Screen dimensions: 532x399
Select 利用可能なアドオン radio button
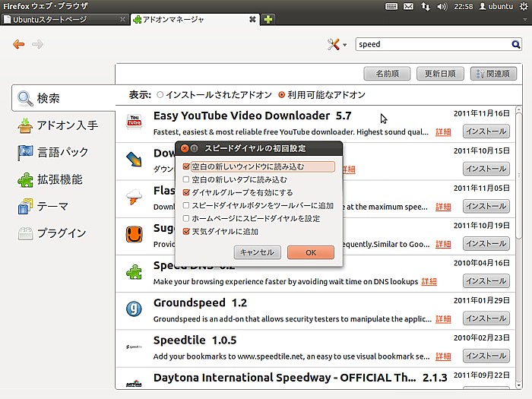(281, 95)
